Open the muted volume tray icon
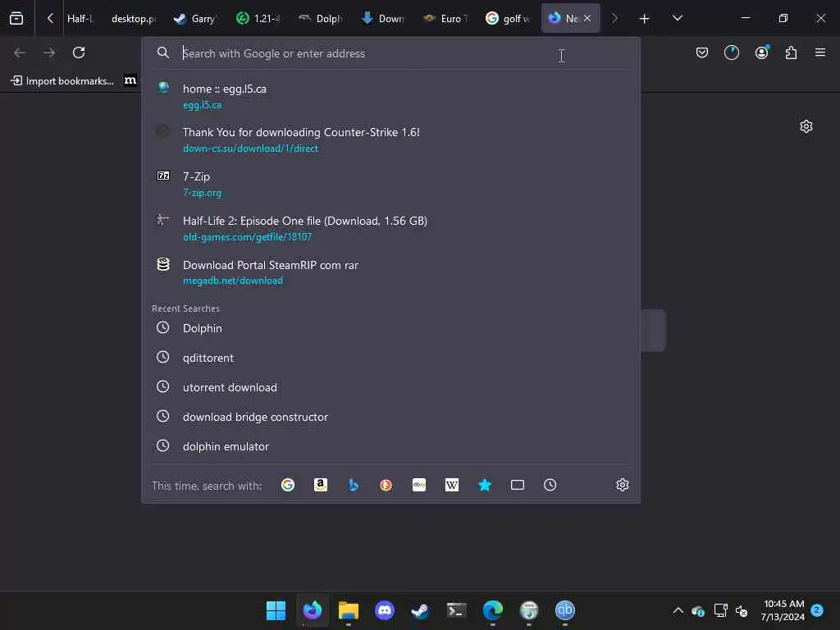The image size is (840, 630). point(742,610)
